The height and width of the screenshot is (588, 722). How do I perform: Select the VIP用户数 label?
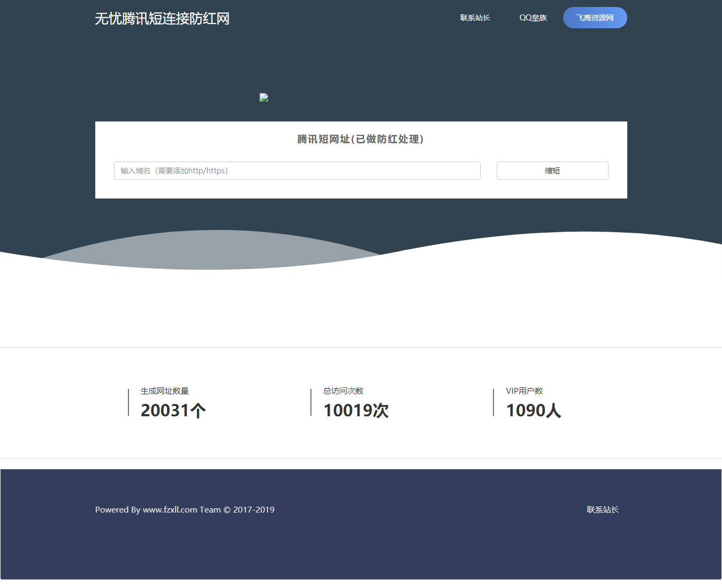click(x=525, y=391)
